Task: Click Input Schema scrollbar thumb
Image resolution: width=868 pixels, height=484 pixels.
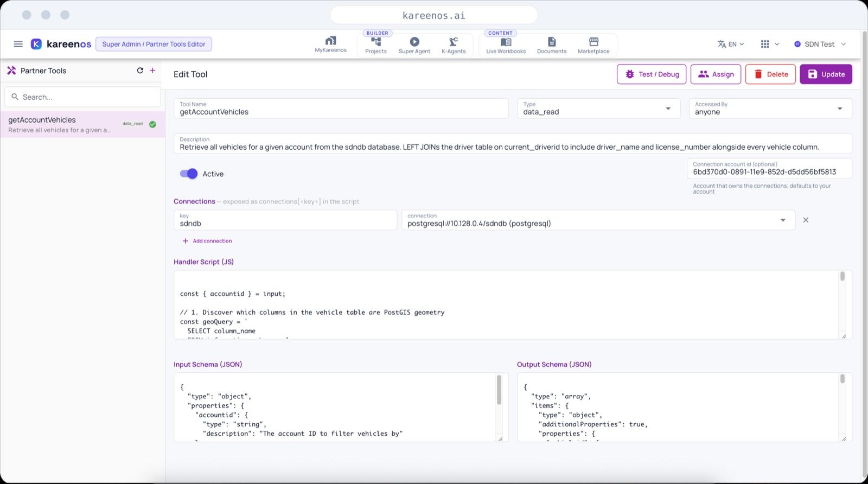Action: pyautogui.click(x=499, y=390)
